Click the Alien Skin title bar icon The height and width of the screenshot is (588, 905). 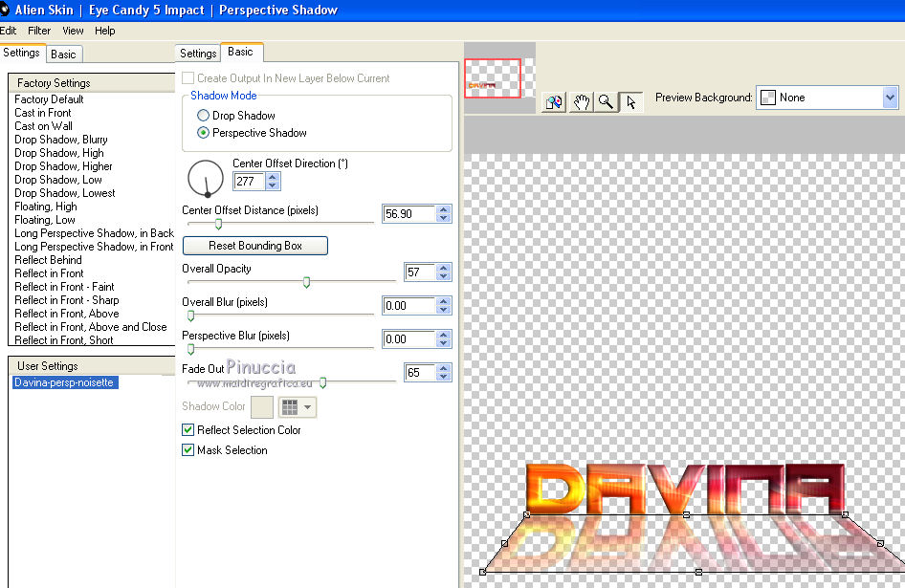coord(4,10)
